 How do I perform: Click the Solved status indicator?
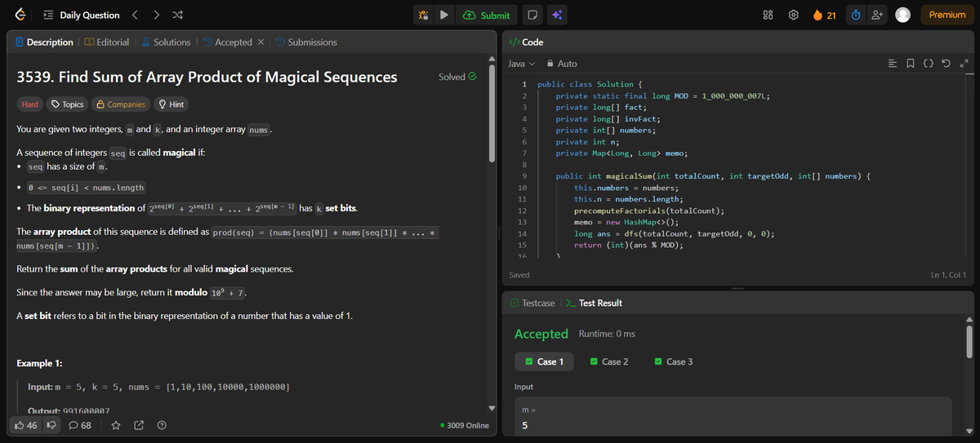(x=457, y=77)
